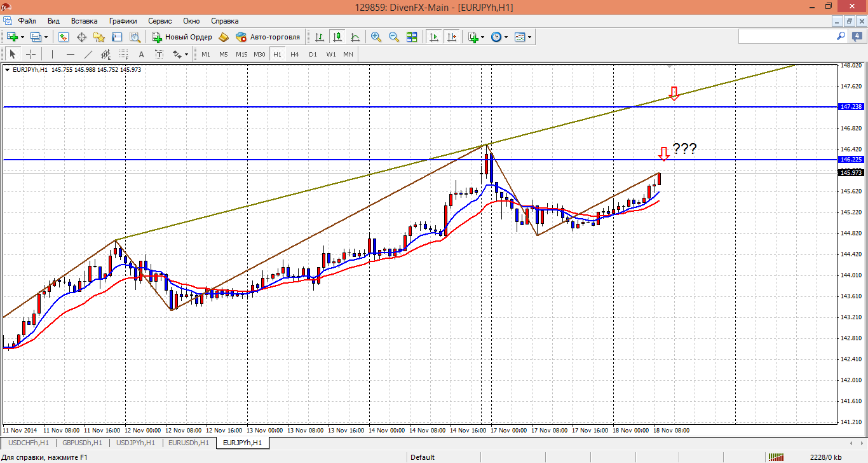Zoom out of the chart

pos(393,37)
